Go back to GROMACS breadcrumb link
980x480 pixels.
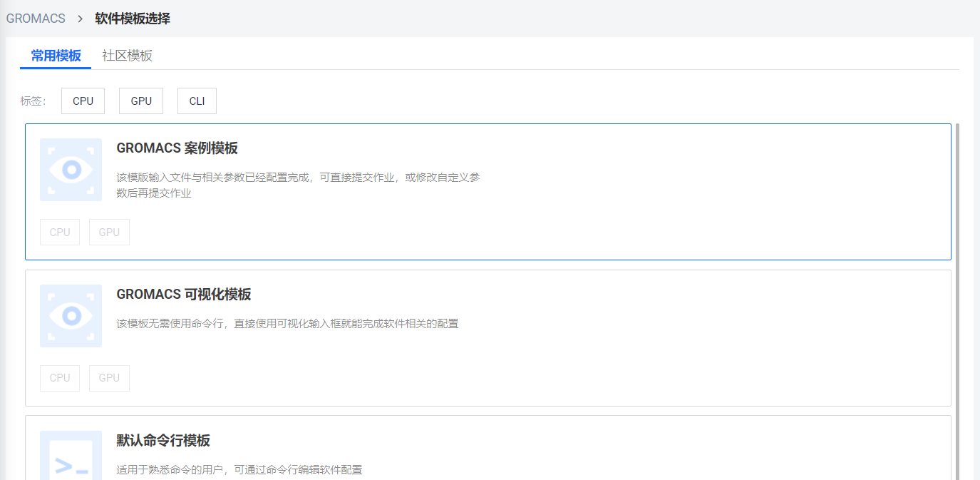click(36, 19)
